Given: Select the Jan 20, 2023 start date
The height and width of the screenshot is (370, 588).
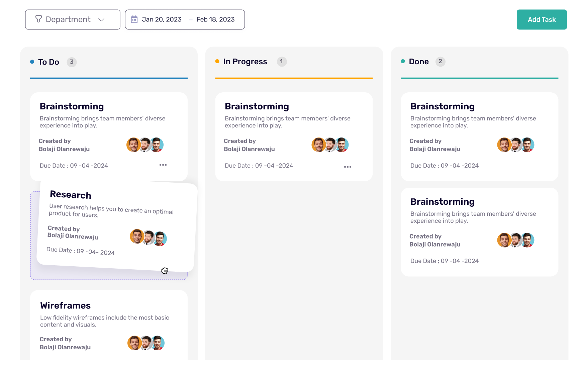Looking at the screenshot, I should pyautogui.click(x=162, y=19).
